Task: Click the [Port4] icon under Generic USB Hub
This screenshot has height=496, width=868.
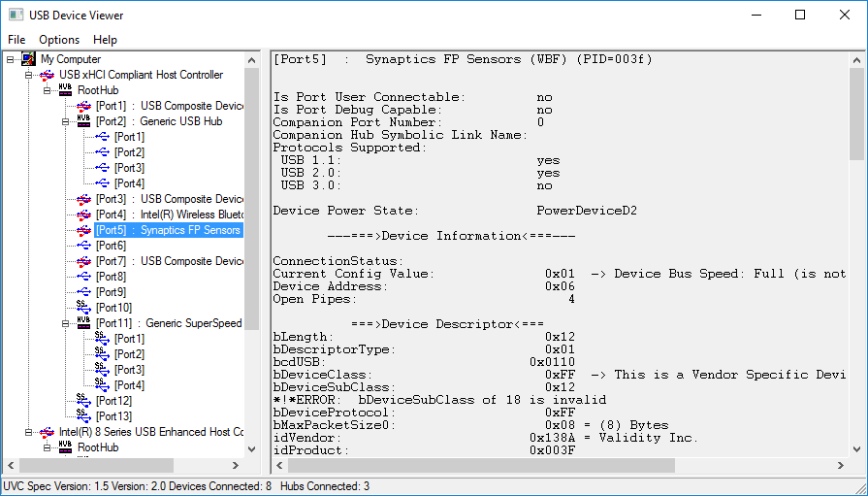Action: 102,182
